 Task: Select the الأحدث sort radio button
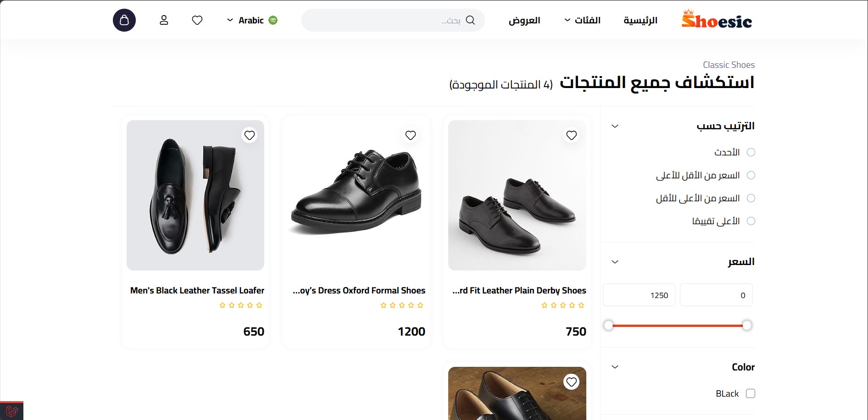pos(751,152)
